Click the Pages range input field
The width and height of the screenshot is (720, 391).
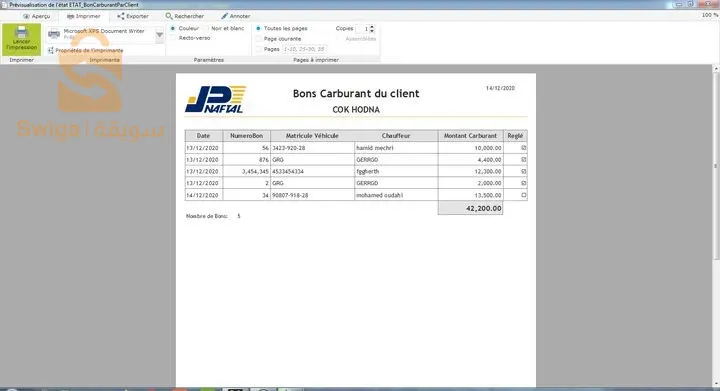click(x=304, y=49)
